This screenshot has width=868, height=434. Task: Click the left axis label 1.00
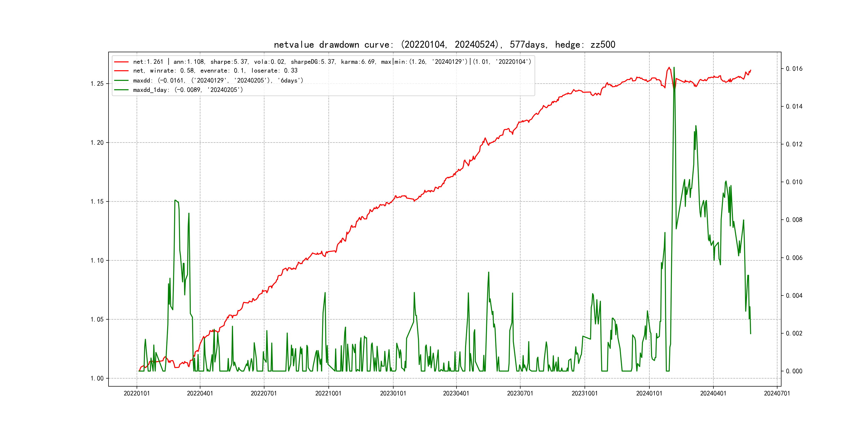[x=97, y=378]
